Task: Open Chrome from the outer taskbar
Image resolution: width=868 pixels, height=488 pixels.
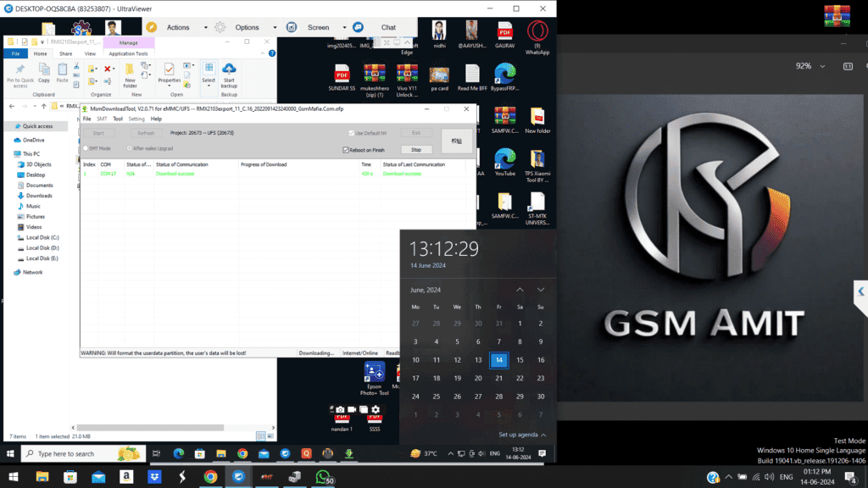Action: (210, 477)
